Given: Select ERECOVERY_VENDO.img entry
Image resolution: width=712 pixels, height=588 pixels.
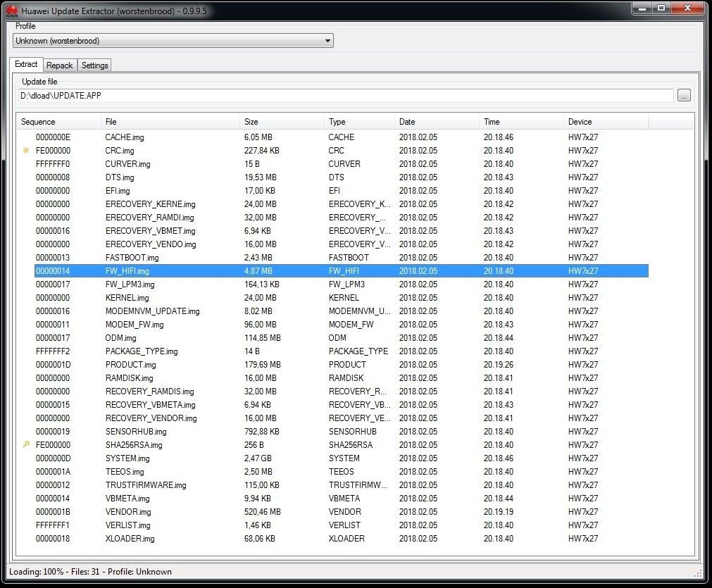Looking at the screenshot, I should pyautogui.click(x=342, y=244).
